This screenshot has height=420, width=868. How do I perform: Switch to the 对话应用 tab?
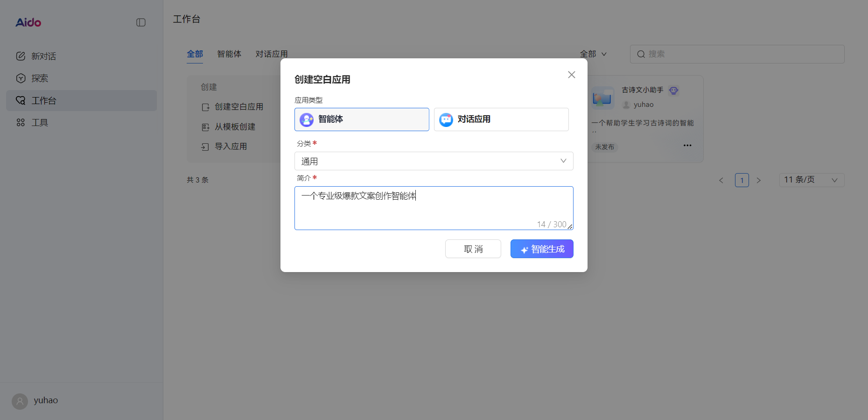tap(272, 54)
